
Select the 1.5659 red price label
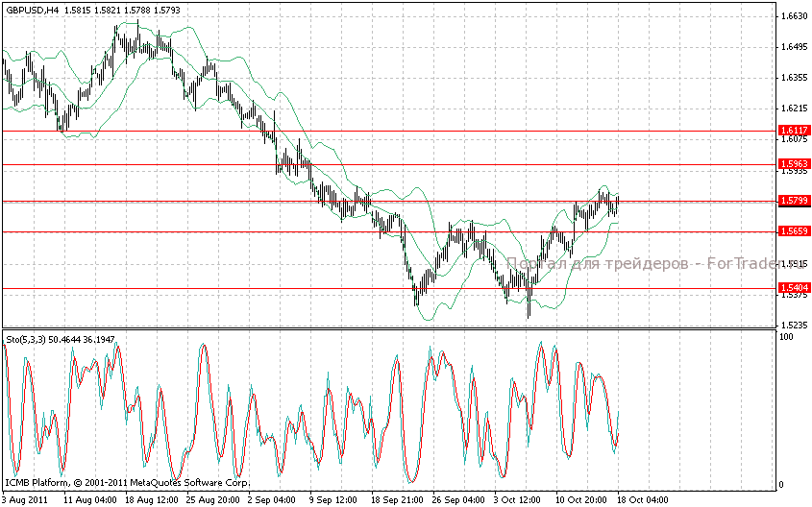tap(795, 231)
